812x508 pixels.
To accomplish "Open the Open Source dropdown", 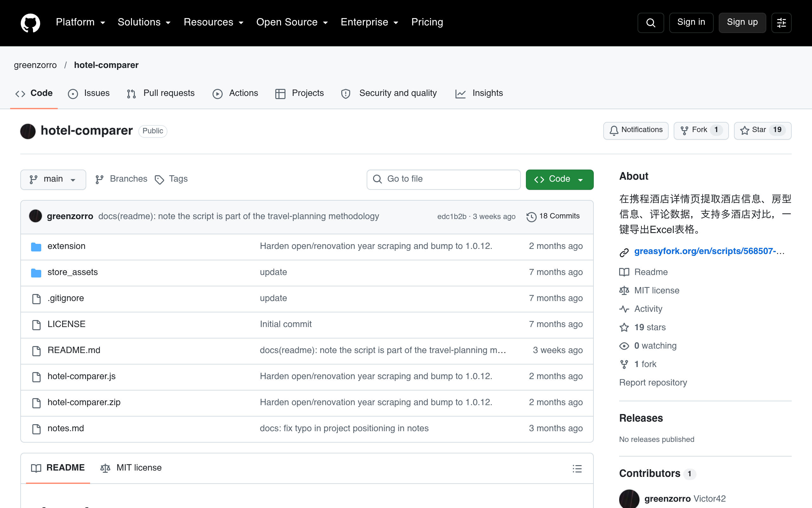I will [292, 22].
